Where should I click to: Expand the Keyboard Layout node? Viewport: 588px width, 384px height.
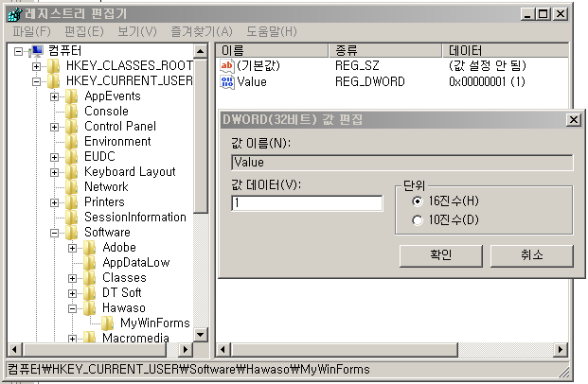click(x=54, y=172)
